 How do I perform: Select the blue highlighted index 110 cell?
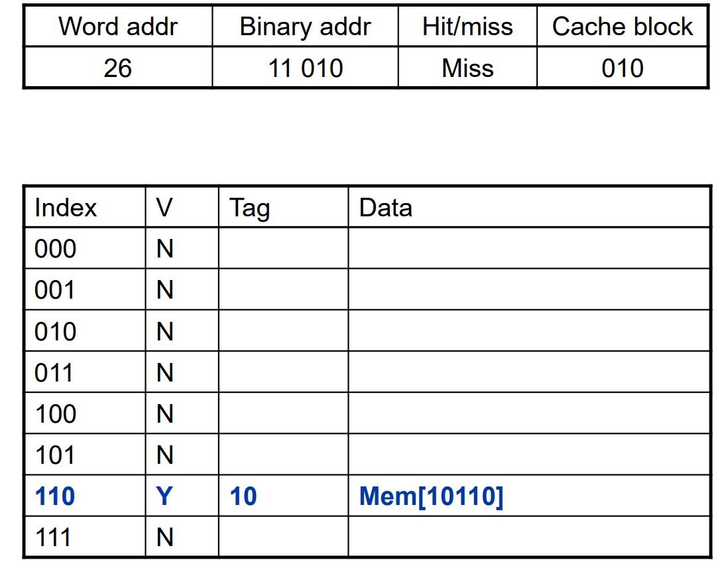pyautogui.click(x=55, y=496)
